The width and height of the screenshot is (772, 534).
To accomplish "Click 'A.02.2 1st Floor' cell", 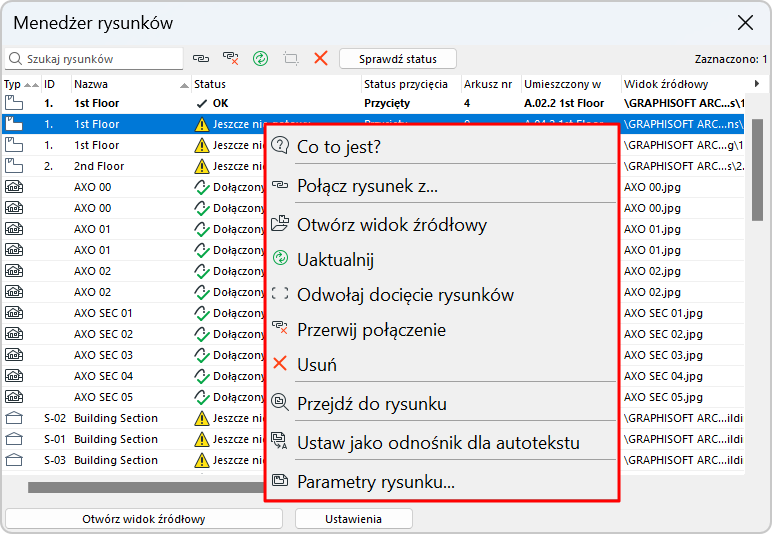I will [564, 103].
